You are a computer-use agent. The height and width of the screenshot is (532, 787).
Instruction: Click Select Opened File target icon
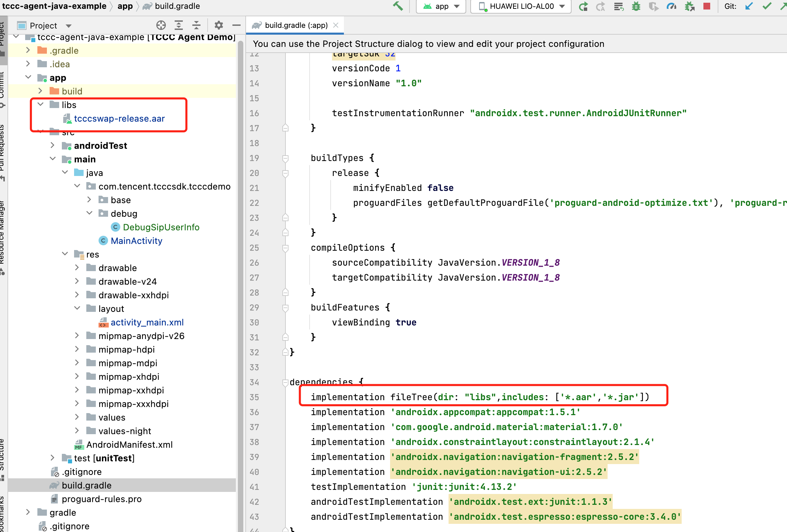point(161,25)
